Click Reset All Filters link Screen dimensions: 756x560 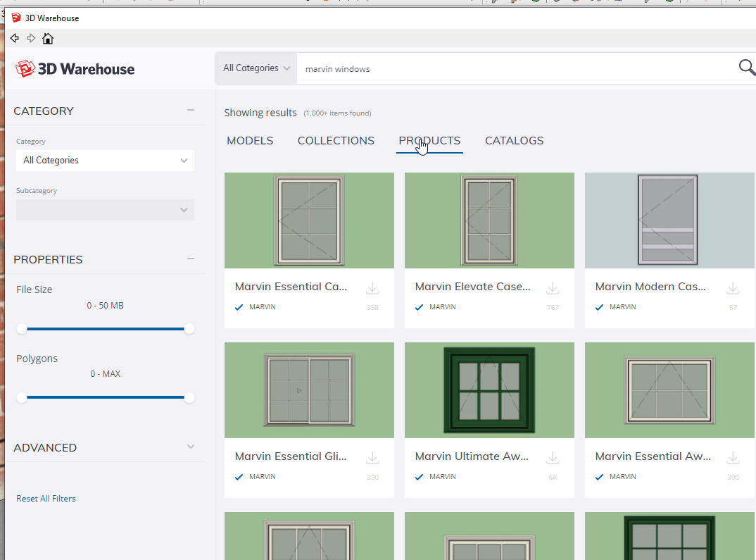[x=46, y=498]
